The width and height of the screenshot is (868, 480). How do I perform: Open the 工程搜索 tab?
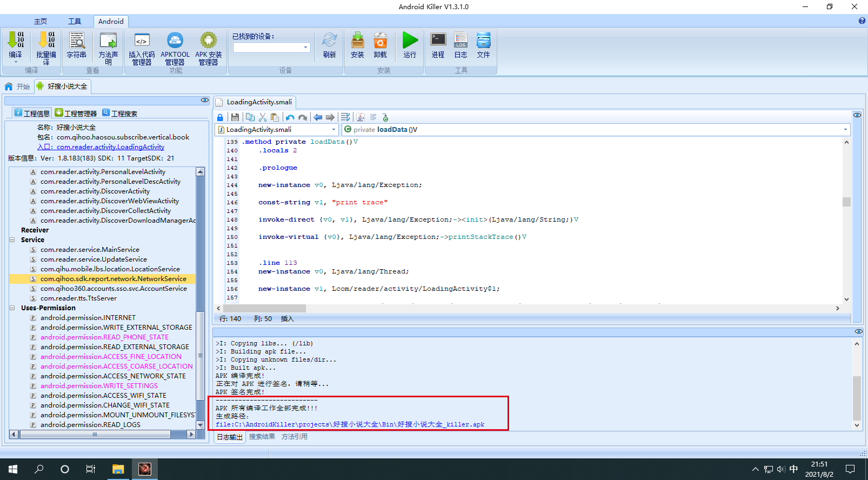pos(120,113)
